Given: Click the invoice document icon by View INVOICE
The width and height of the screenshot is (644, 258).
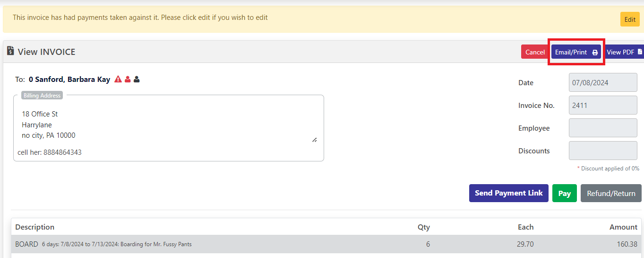Looking at the screenshot, I should pos(10,51).
